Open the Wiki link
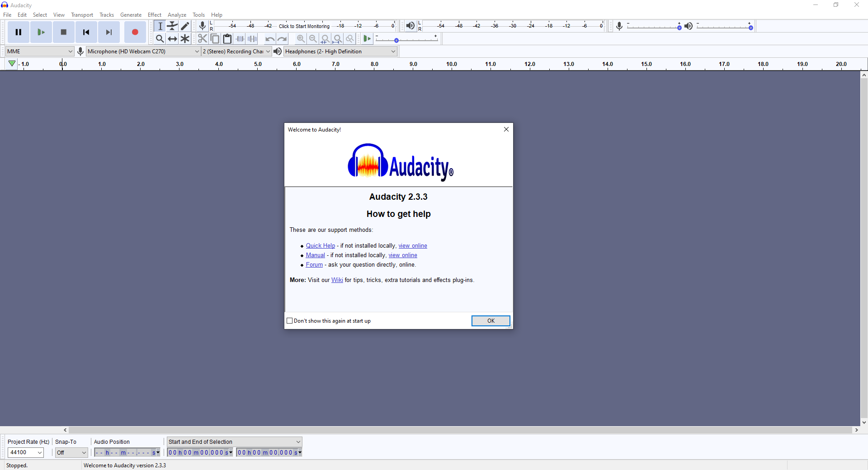Screen dimensions: 868x470 [337, 280]
